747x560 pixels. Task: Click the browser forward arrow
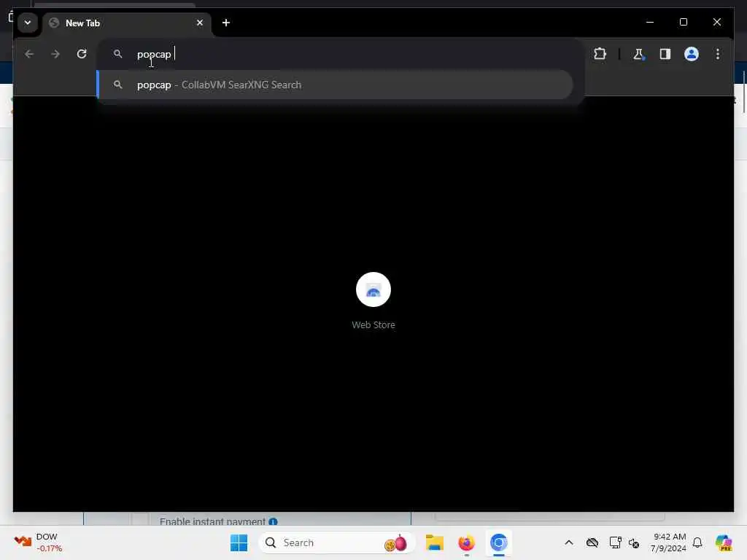55,54
